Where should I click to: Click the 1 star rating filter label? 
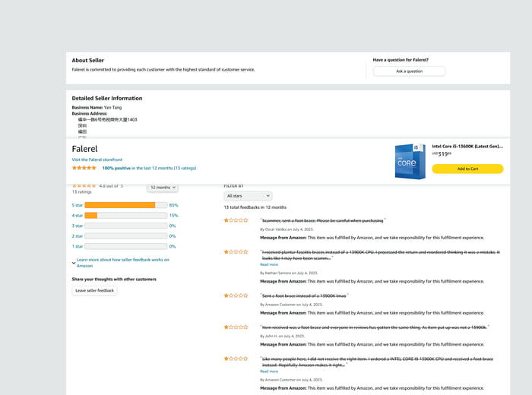(78, 246)
